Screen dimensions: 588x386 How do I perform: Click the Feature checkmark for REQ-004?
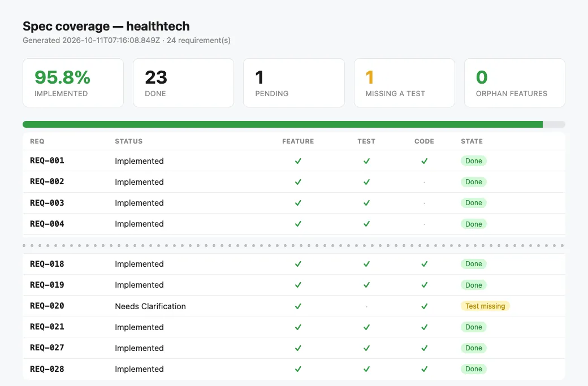(298, 224)
